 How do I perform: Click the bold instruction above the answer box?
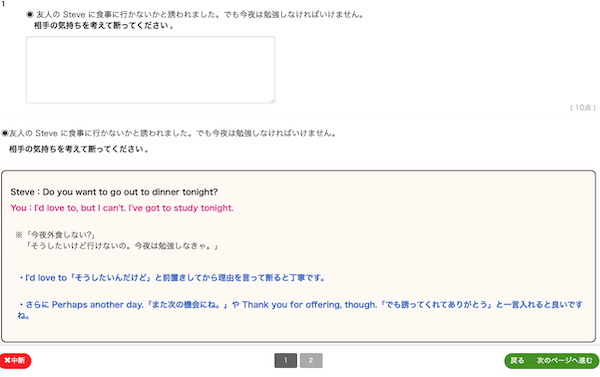(104, 26)
